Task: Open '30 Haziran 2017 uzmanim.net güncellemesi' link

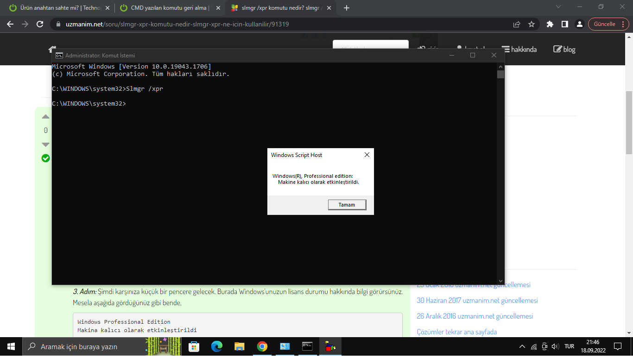Action: click(x=477, y=301)
